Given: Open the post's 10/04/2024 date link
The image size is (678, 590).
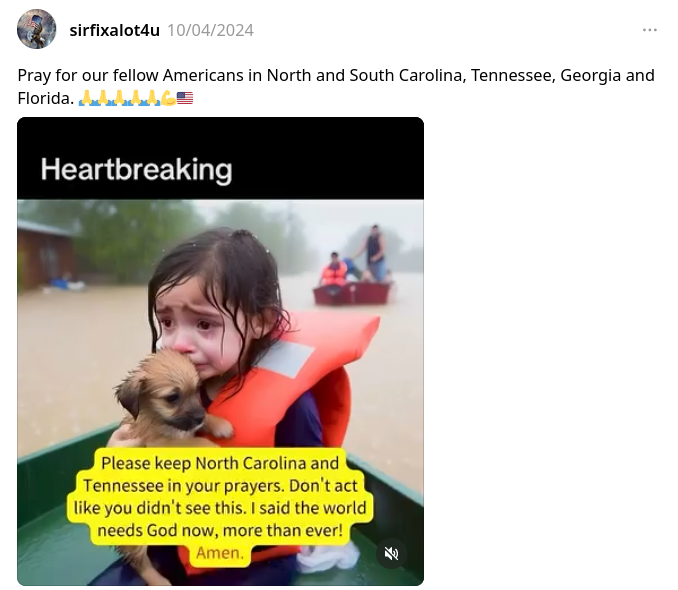Looking at the screenshot, I should click(210, 30).
